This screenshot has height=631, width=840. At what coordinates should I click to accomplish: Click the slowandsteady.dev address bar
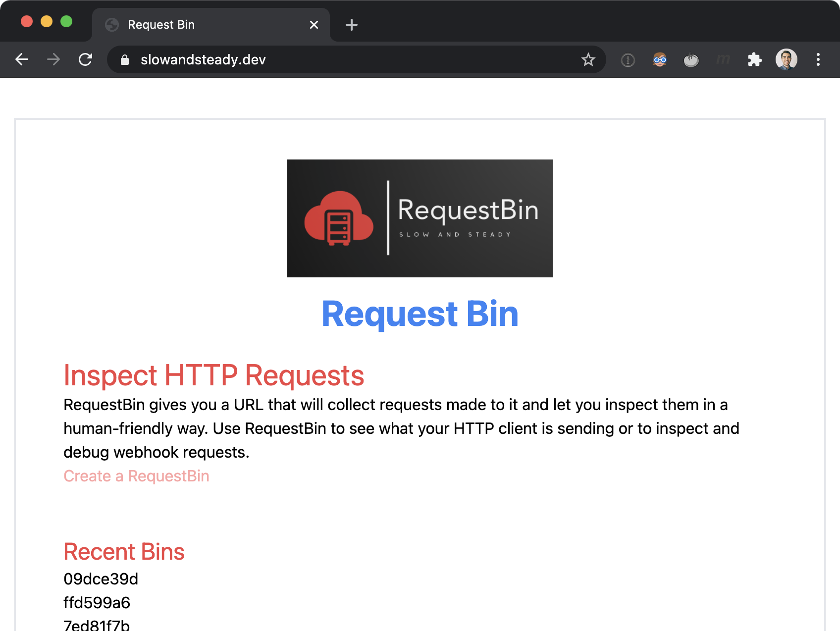347,59
